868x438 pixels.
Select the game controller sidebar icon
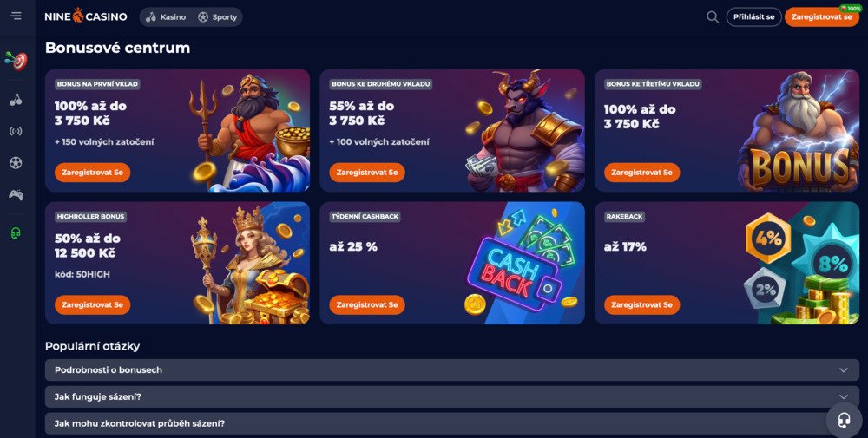click(16, 194)
